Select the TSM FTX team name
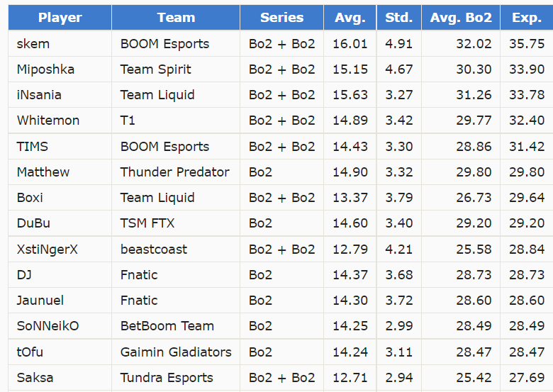This screenshot has width=553, height=392. click(x=147, y=223)
